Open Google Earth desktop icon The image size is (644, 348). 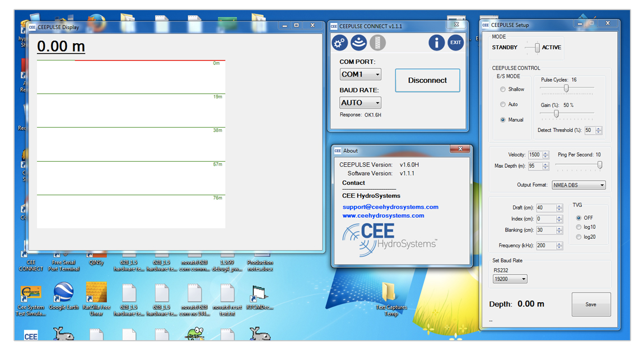coord(64,297)
